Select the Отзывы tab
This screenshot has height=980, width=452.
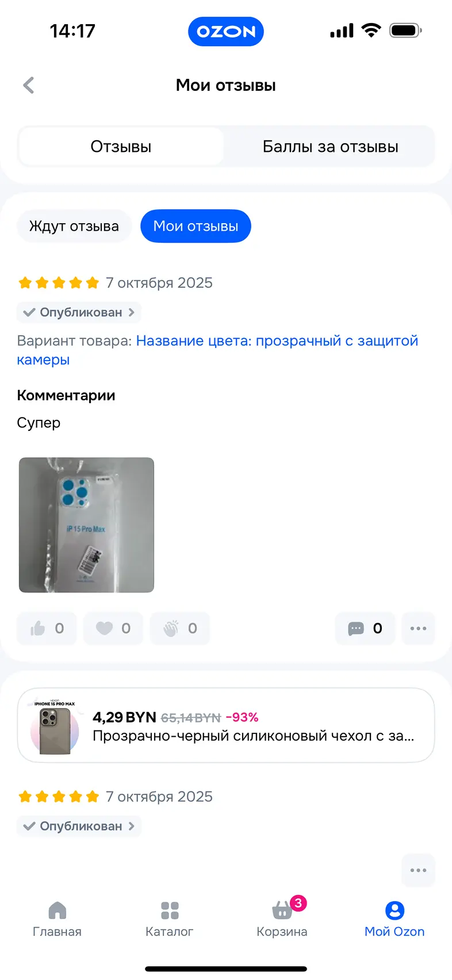point(121,147)
